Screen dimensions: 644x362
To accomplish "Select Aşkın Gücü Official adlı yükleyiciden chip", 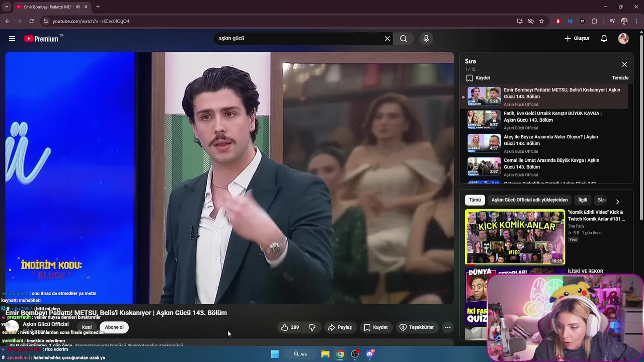I will pyautogui.click(x=529, y=200).
